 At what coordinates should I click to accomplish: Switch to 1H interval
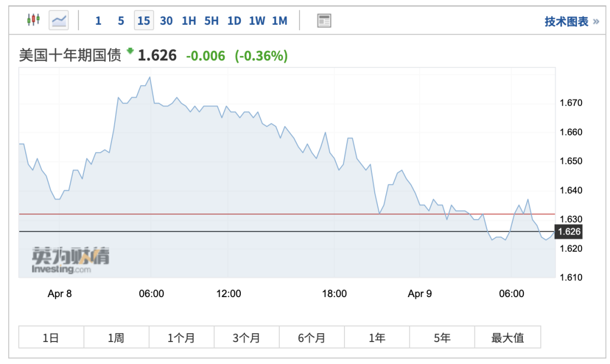[x=189, y=21]
